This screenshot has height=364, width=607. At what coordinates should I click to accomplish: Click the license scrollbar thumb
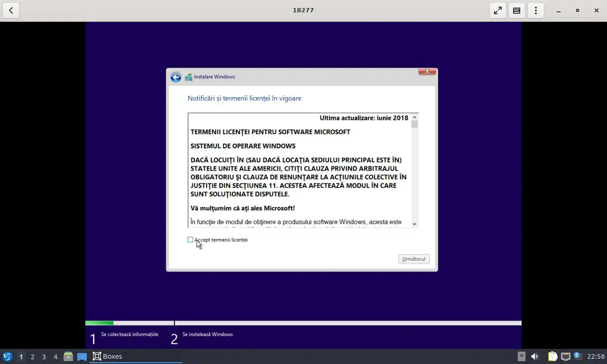tap(414, 124)
